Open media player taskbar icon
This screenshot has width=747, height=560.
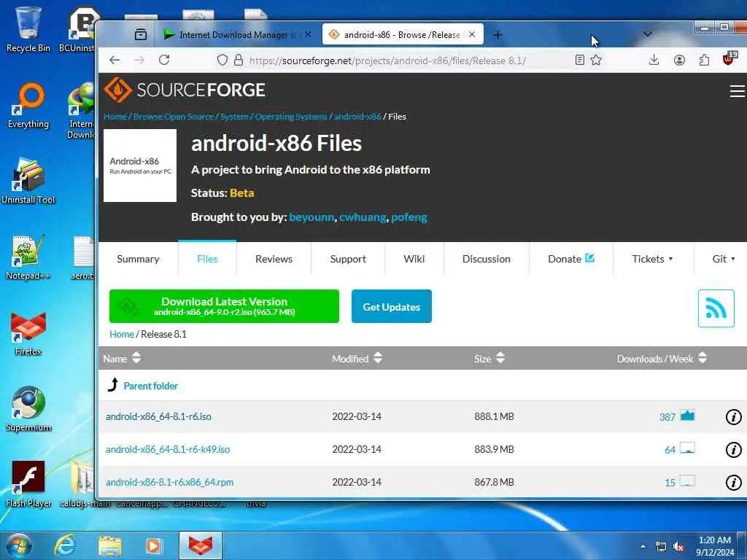pos(153,545)
